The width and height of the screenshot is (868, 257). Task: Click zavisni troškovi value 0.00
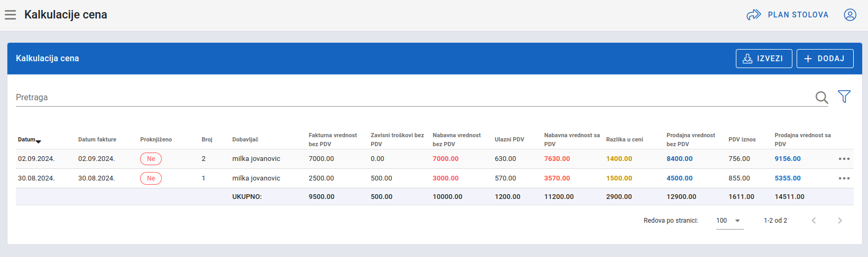pyautogui.click(x=377, y=159)
